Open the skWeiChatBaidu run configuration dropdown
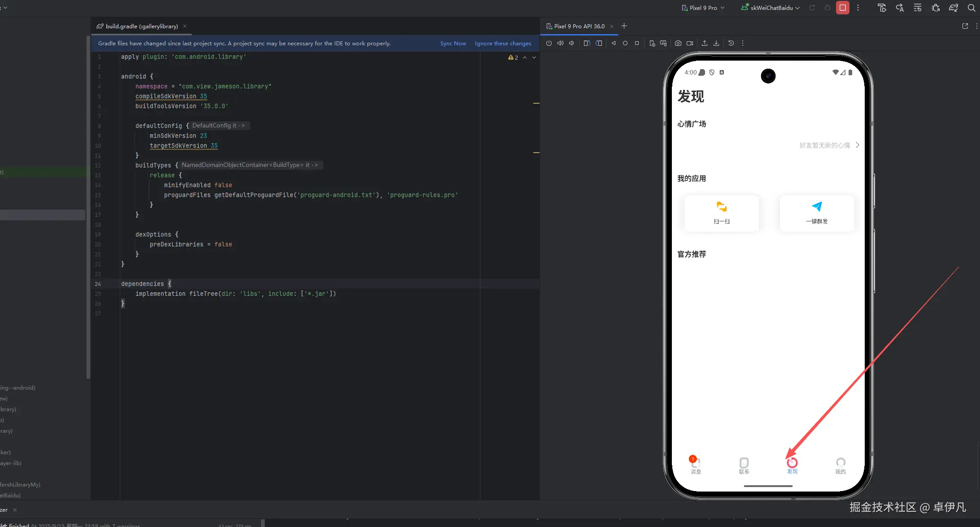The width and height of the screenshot is (980, 527). pos(771,8)
